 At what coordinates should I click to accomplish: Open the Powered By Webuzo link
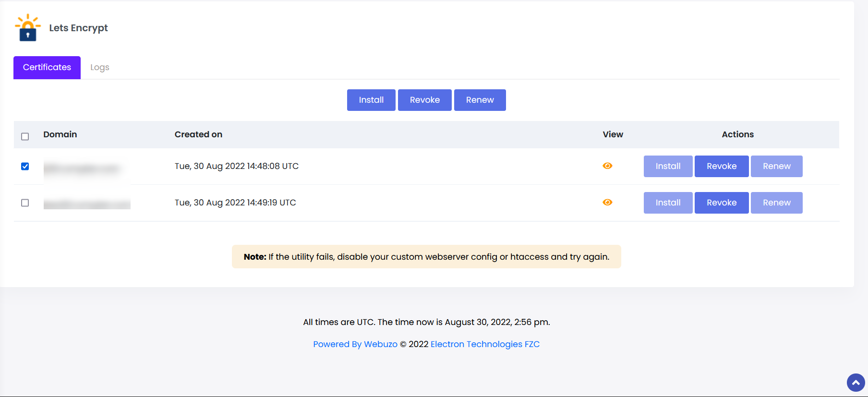(355, 345)
